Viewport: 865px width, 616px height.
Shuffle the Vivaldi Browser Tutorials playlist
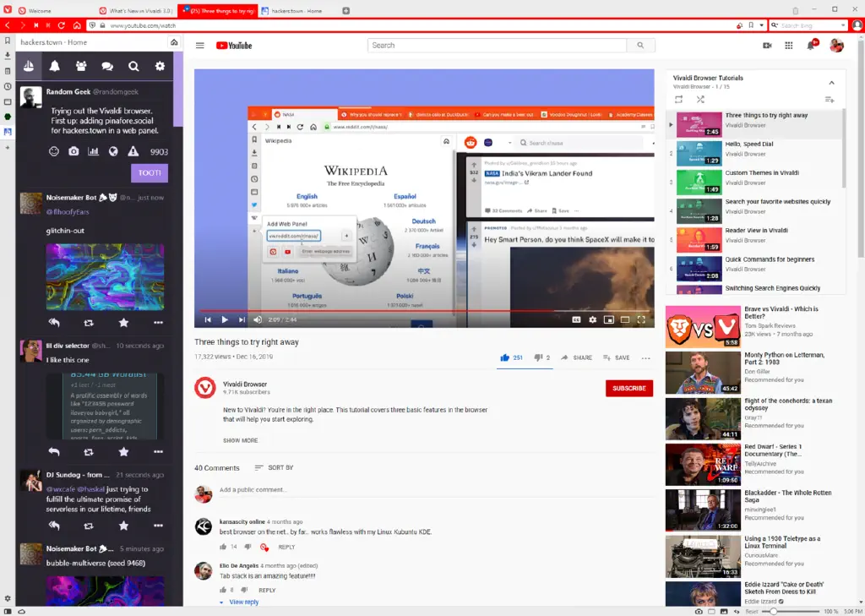[x=699, y=97]
